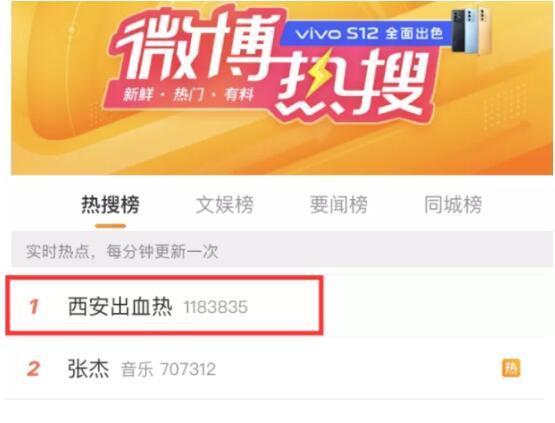The image size is (555, 423).
Task: Switch to the 文娱榜 tab
Action: pyautogui.click(x=225, y=205)
